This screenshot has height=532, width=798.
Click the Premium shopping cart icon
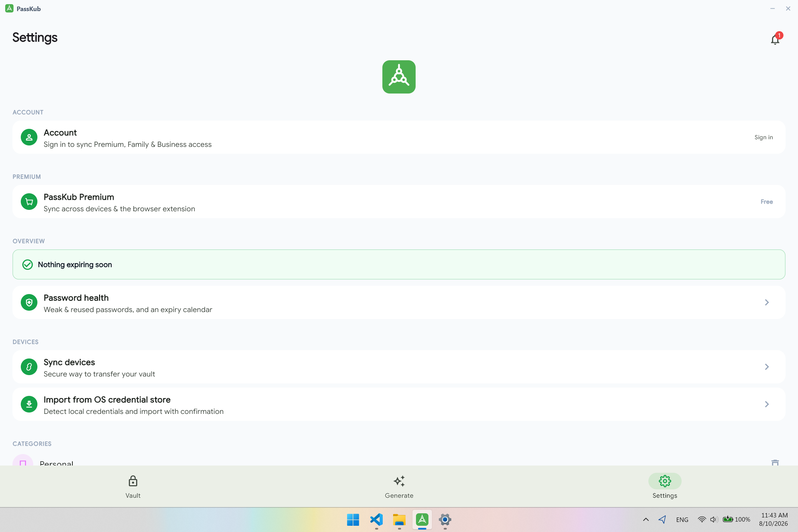(29, 202)
